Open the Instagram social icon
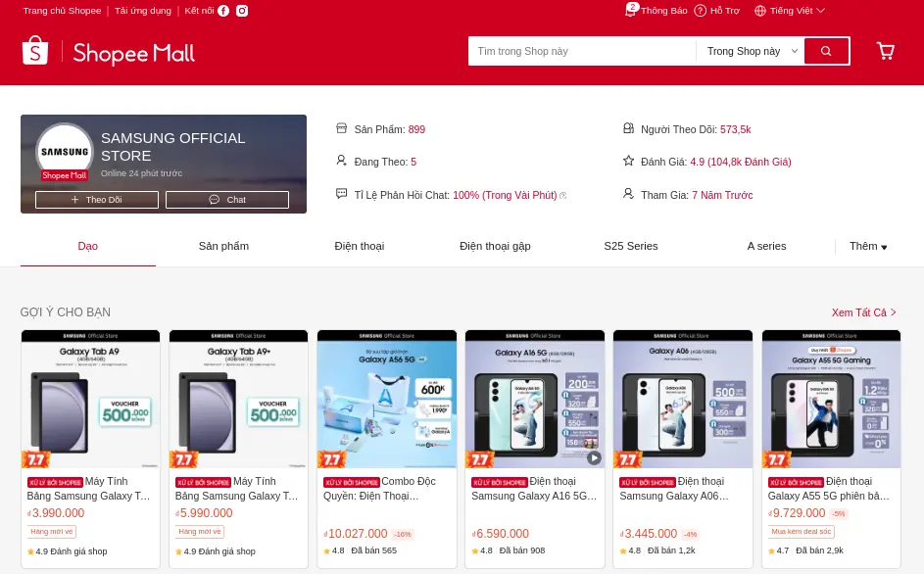Image resolution: width=924 pixels, height=574 pixels. point(242,11)
